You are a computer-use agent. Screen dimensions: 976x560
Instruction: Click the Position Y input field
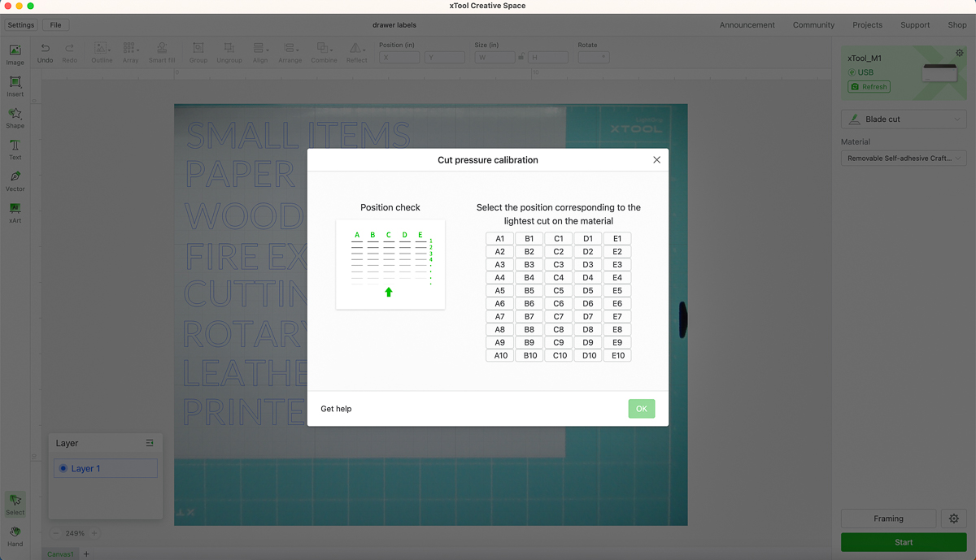(x=445, y=58)
